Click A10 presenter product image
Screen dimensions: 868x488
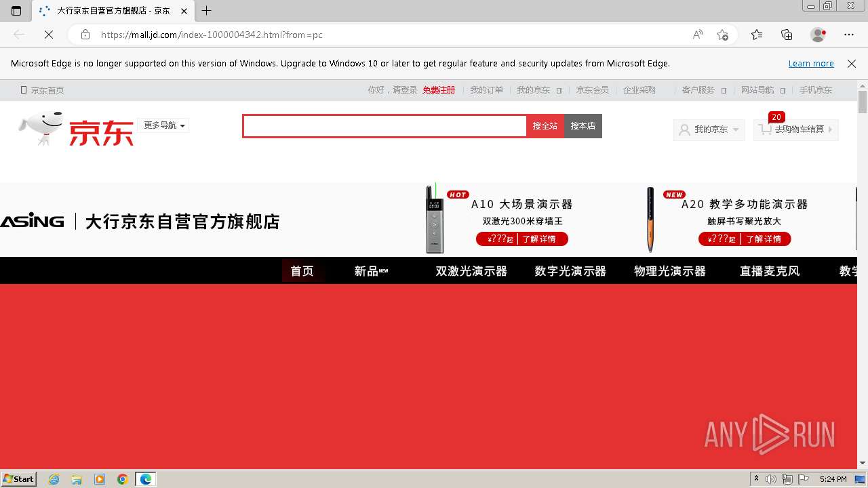[x=435, y=219]
